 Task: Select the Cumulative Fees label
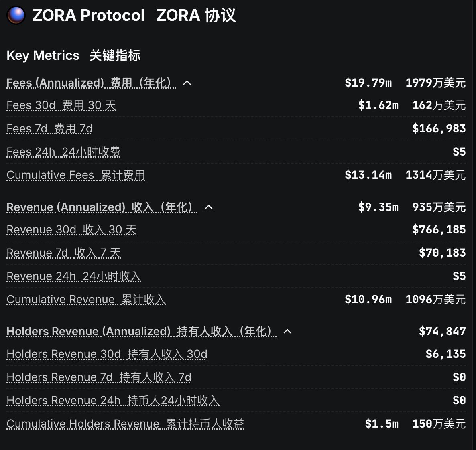pos(76,175)
